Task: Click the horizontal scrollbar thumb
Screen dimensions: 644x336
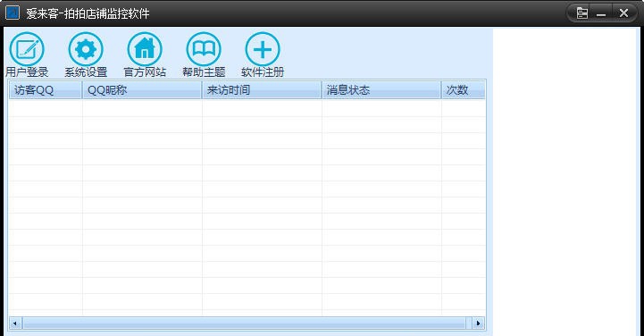Action: pos(245,323)
